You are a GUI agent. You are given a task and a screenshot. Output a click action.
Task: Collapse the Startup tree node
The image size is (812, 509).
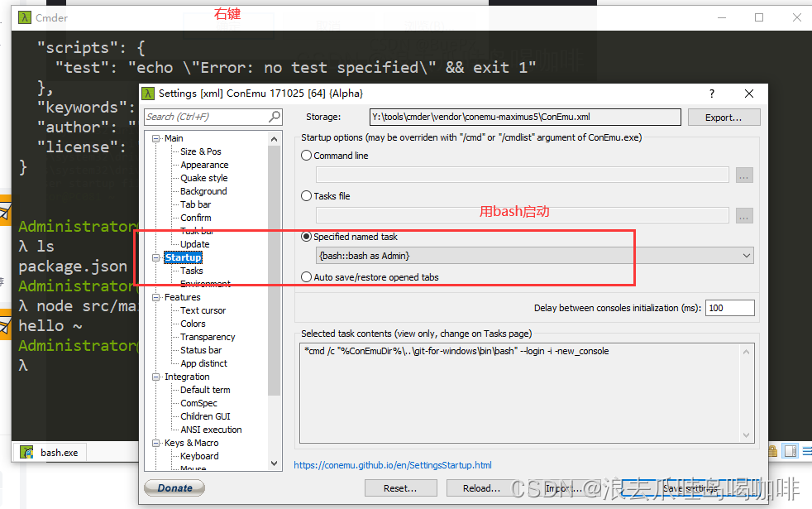click(x=155, y=257)
